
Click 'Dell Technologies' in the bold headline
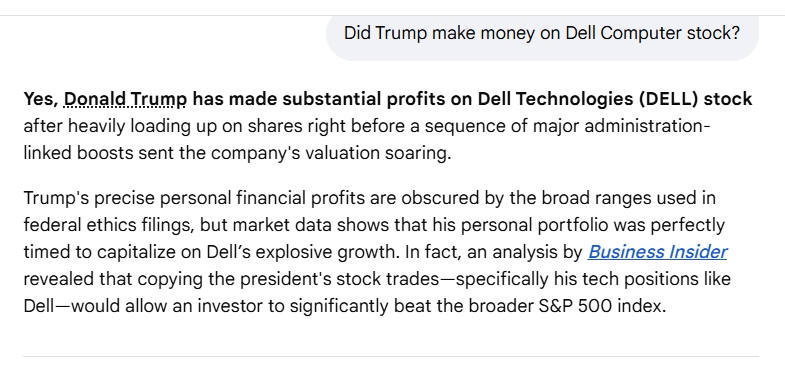555,99
